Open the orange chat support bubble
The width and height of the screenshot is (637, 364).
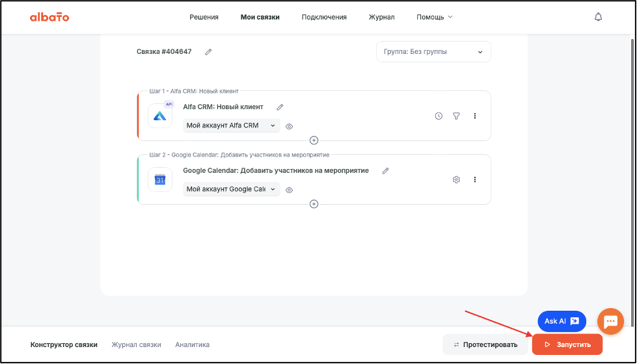[x=610, y=321]
